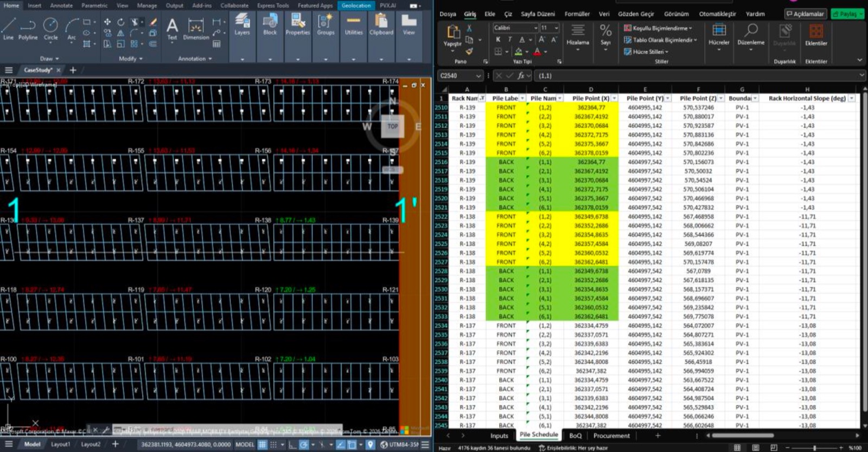Screen dimensions: 868x452
Task: Open the Geolocation ribbon tab
Action: pyautogui.click(x=356, y=5)
